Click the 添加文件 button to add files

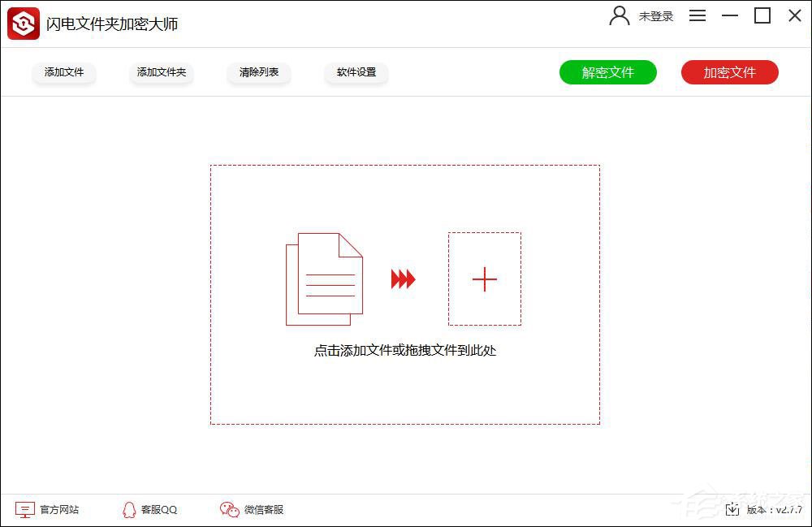tap(64, 71)
